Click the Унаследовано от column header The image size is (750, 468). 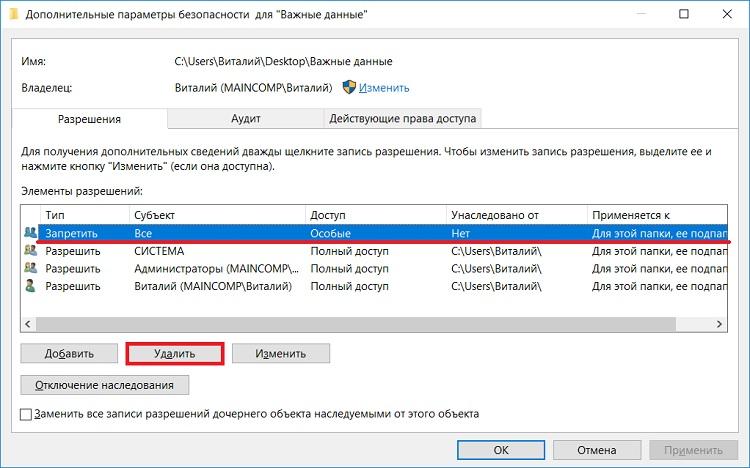click(517, 215)
